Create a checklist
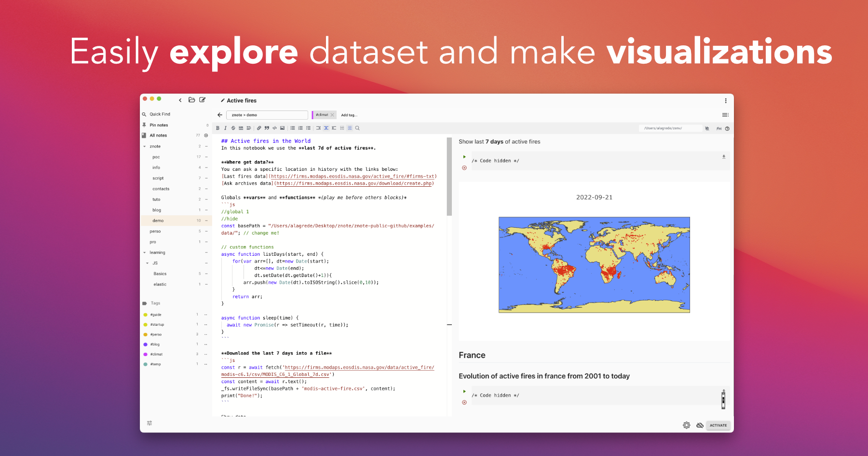This screenshot has width=868, height=456. (308, 128)
